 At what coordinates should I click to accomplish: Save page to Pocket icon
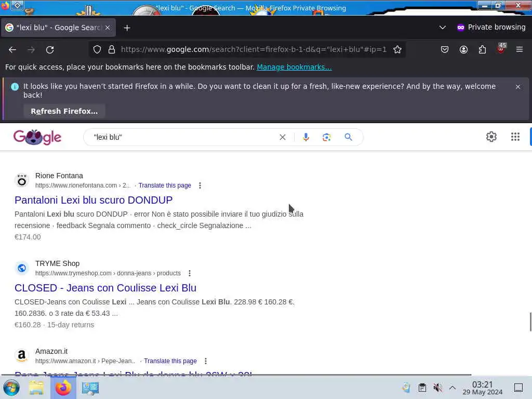(x=445, y=49)
